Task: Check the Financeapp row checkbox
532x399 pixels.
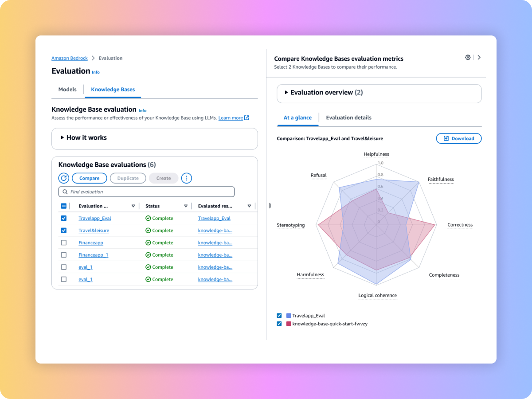Action: (x=63, y=243)
